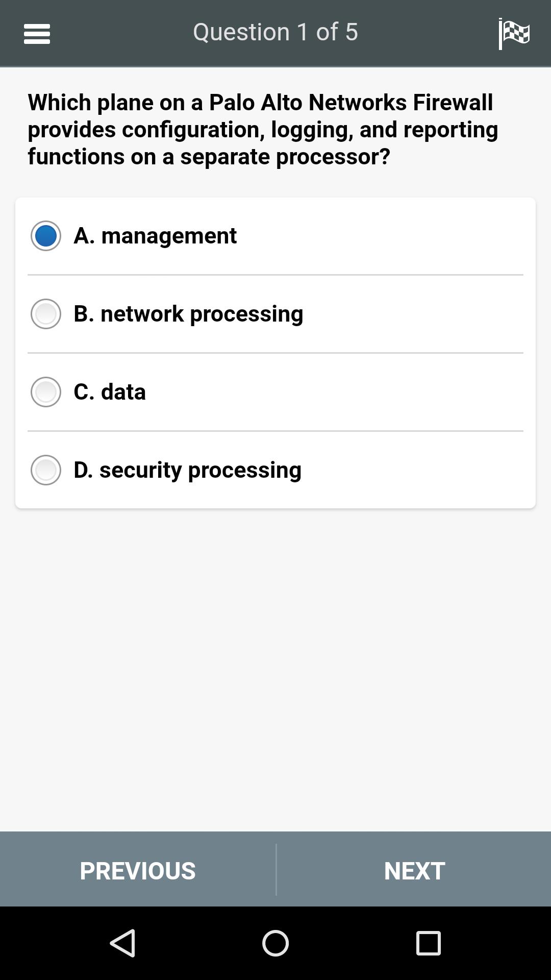The width and height of the screenshot is (551, 980).
Task: Tap the question text about Palo Alto firewall
Action: (x=263, y=129)
